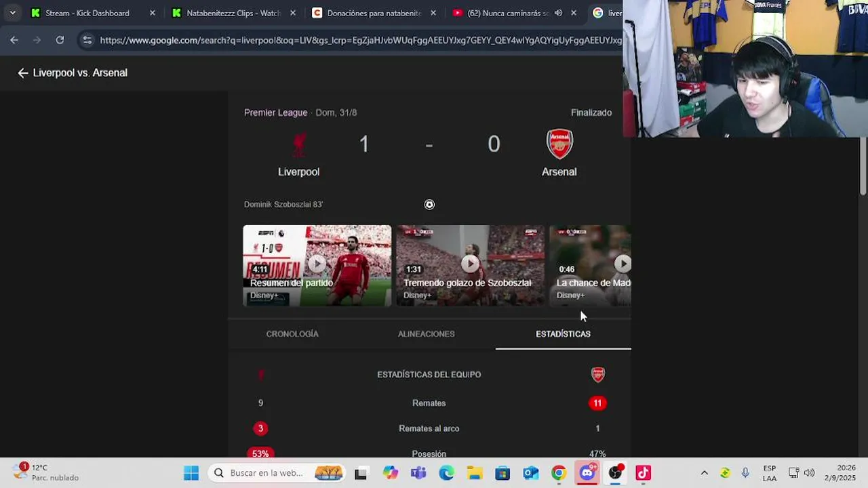Screen dimensions: 868x488
Task: Open Copilot from the taskbar
Action: 390,473
